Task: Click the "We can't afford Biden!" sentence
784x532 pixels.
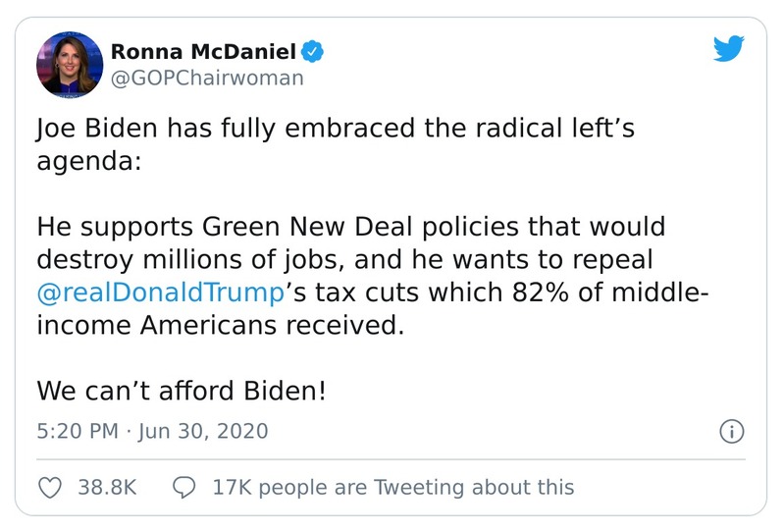Action: point(181,391)
